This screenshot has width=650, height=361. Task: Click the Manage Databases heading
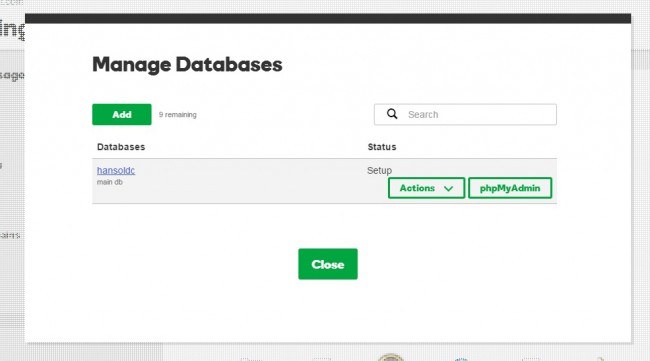click(187, 65)
